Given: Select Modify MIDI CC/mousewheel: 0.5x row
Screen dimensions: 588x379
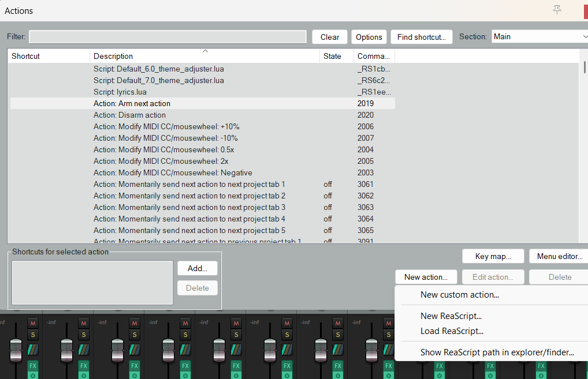Looking at the screenshot, I should 203,150.
